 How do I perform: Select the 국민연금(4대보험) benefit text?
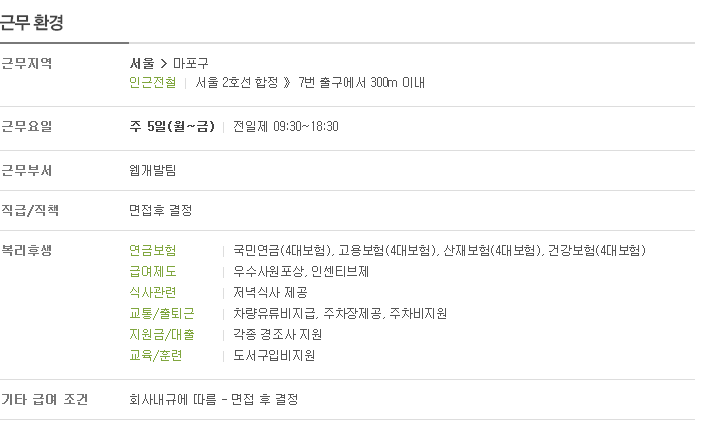283,250
